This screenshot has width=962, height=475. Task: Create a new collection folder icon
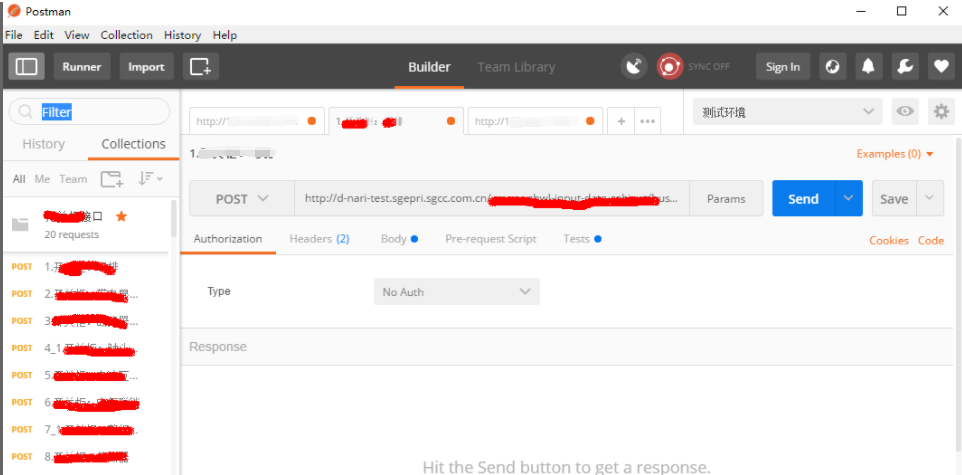point(112,179)
